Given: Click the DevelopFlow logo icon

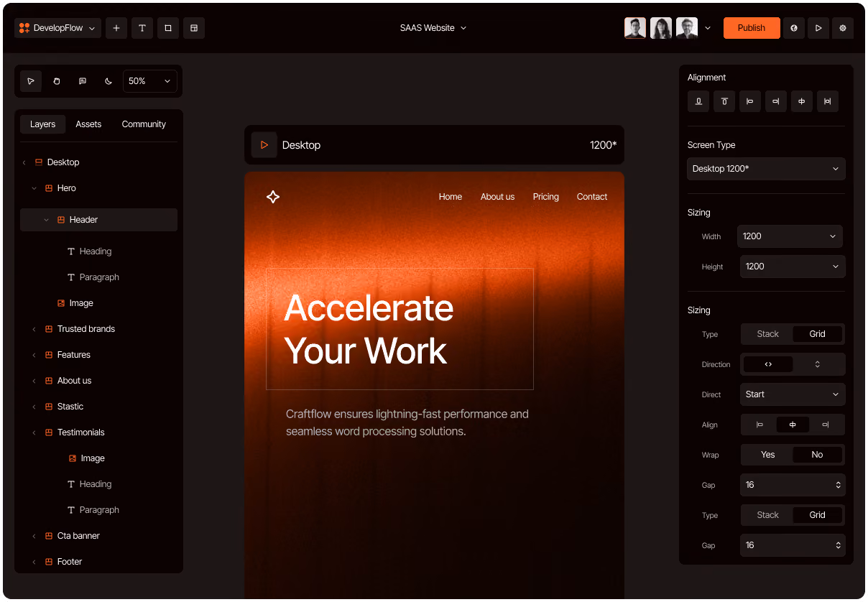Looking at the screenshot, I should coord(24,28).
